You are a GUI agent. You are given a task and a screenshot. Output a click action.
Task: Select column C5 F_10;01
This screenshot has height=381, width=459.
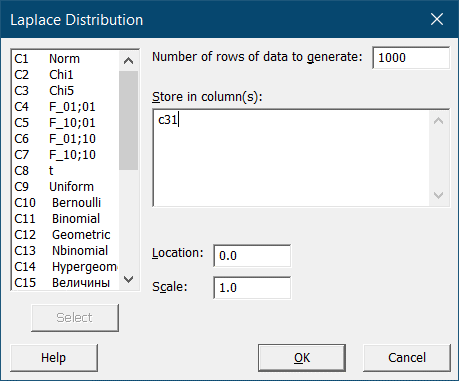coord(66,123)
